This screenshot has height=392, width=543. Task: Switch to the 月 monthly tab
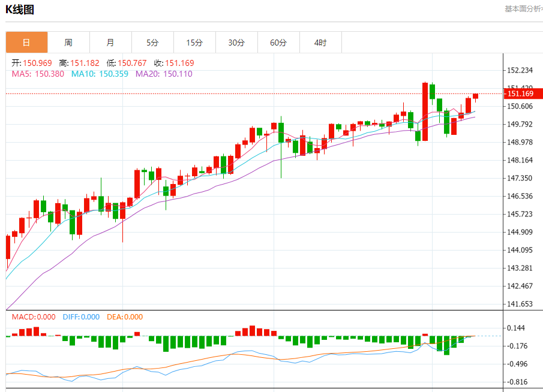[110, 42]
